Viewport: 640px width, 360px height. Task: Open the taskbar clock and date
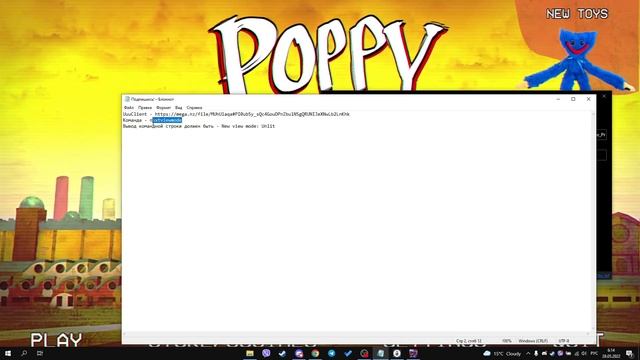(x=611, y=353)
